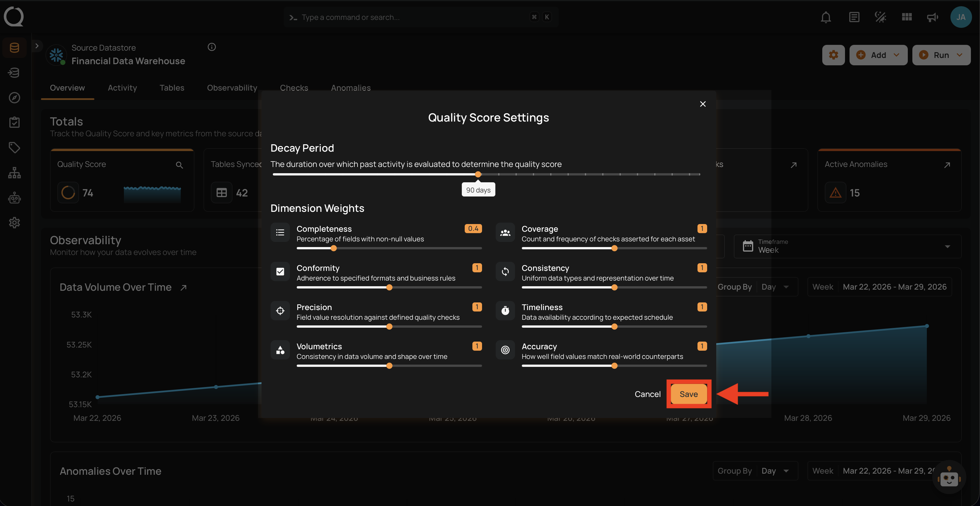Open the apps grid icon

pyautogui.click(x=907, y=17)
